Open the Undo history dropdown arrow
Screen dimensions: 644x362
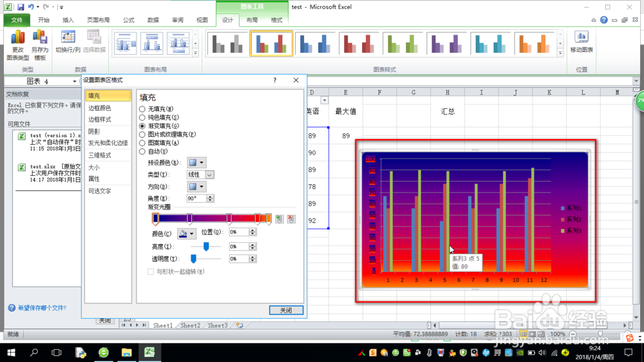tap(38, 7)
